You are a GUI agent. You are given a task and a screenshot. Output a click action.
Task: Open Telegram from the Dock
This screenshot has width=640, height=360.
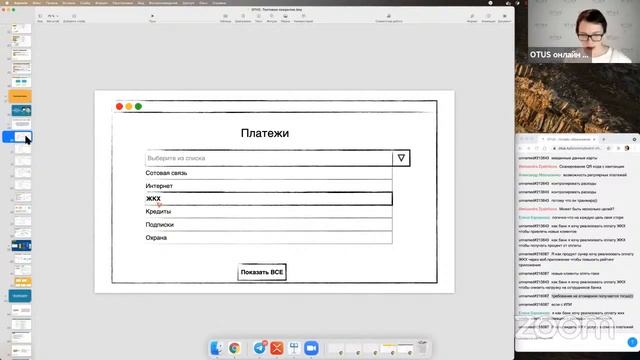click(x=260, y=348)
